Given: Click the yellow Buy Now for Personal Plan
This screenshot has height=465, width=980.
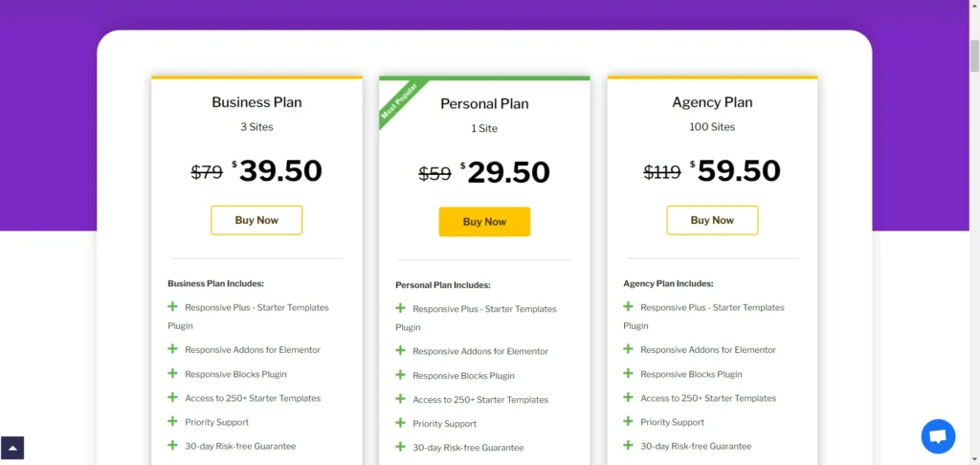Looking at the screenshot, I should 484,222.
